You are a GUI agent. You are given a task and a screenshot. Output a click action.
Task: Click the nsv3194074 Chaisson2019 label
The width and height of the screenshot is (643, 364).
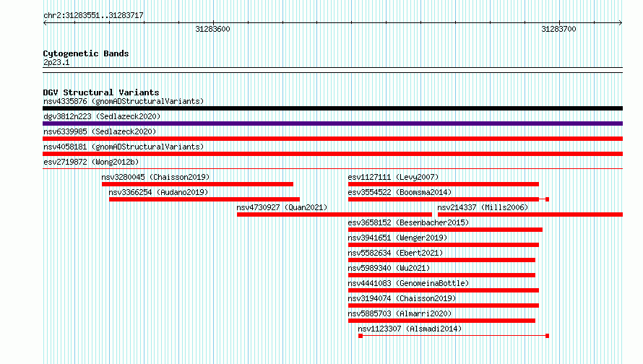tap(402, 298)
